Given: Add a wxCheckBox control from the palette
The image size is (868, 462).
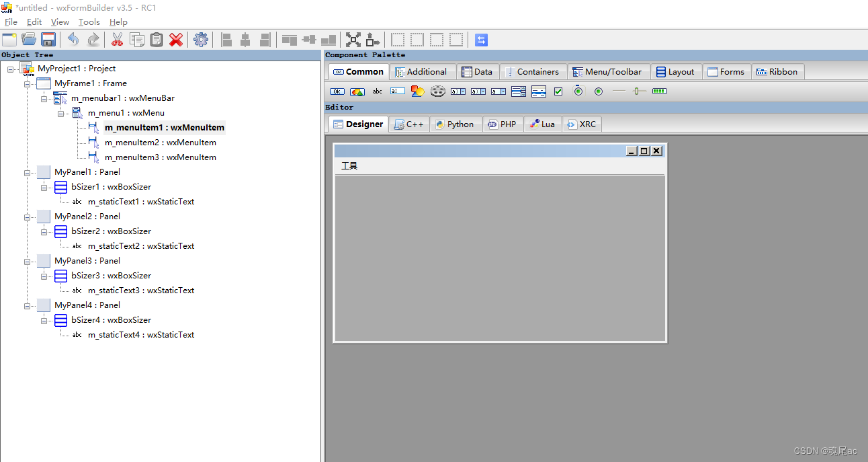Looking at the screenshot, I should [558, 91].
